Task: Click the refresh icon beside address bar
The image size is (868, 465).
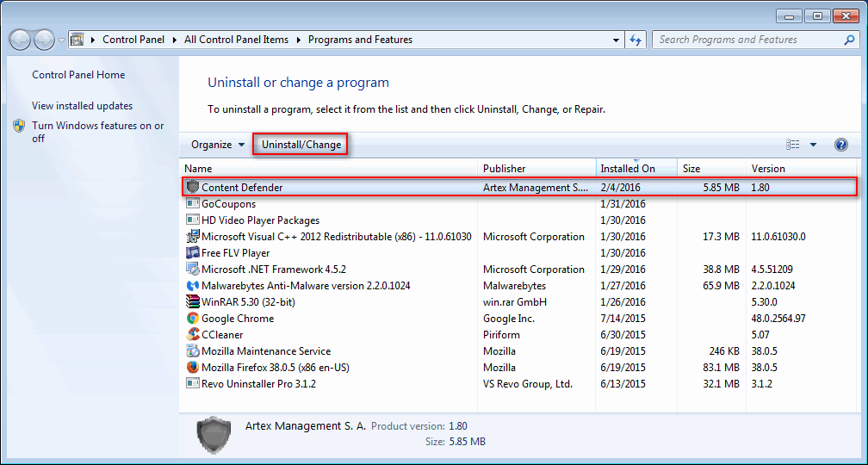Action: click(x=635, y=40)
